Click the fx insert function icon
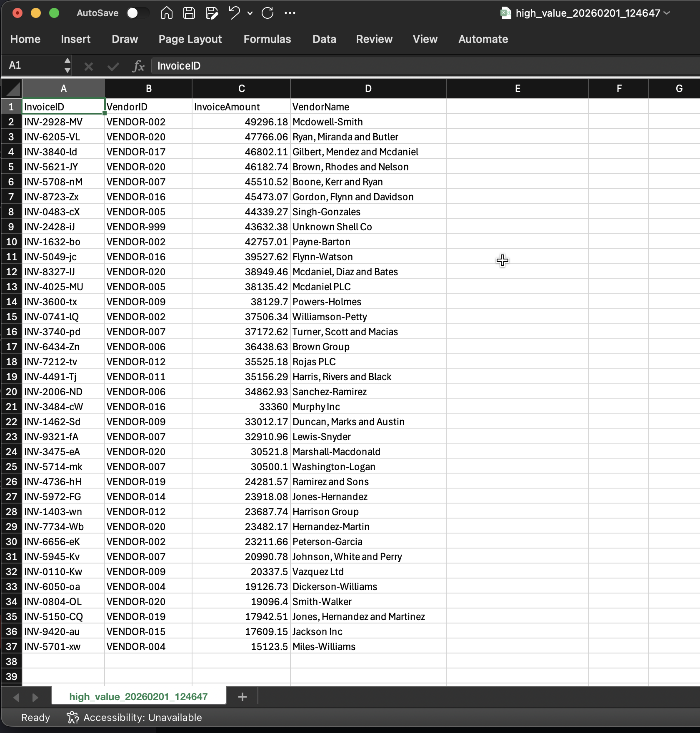700x733 pixels. coord(138,66)
